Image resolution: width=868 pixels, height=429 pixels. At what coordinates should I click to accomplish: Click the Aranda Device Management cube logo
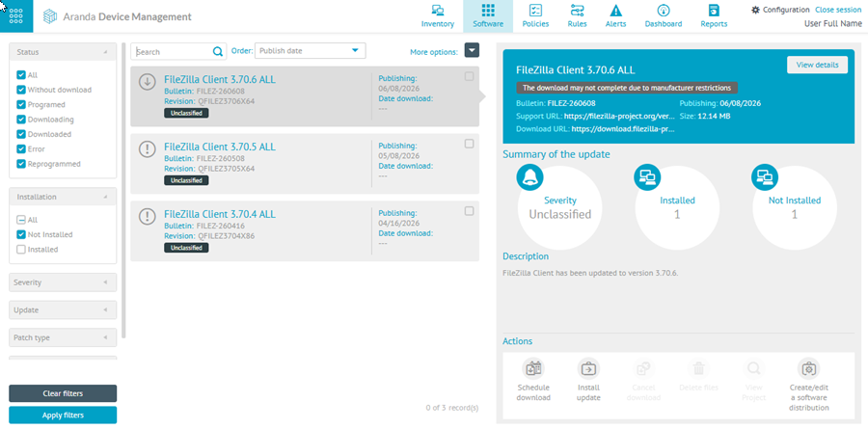50,16
